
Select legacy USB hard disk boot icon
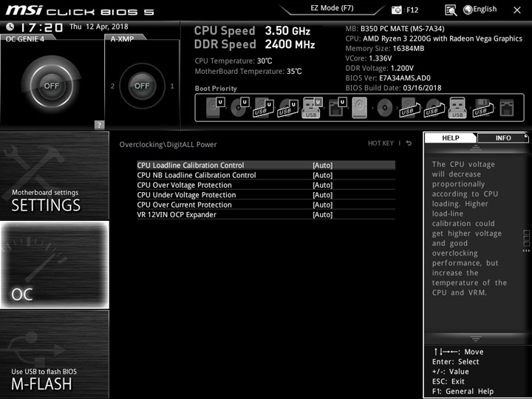pyautogui.click(x=409, y=108)
